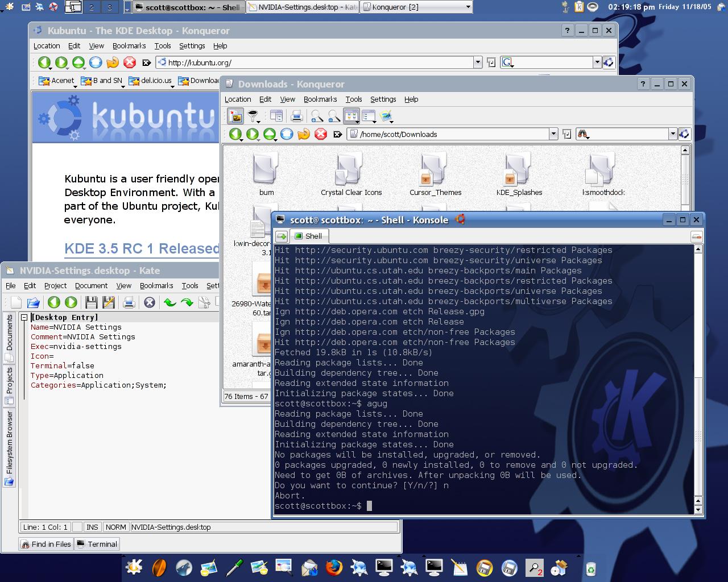Open Settings menu in Downloads Konqueror
The width and height of the screenshot is (728, 582).
point(383,99)
